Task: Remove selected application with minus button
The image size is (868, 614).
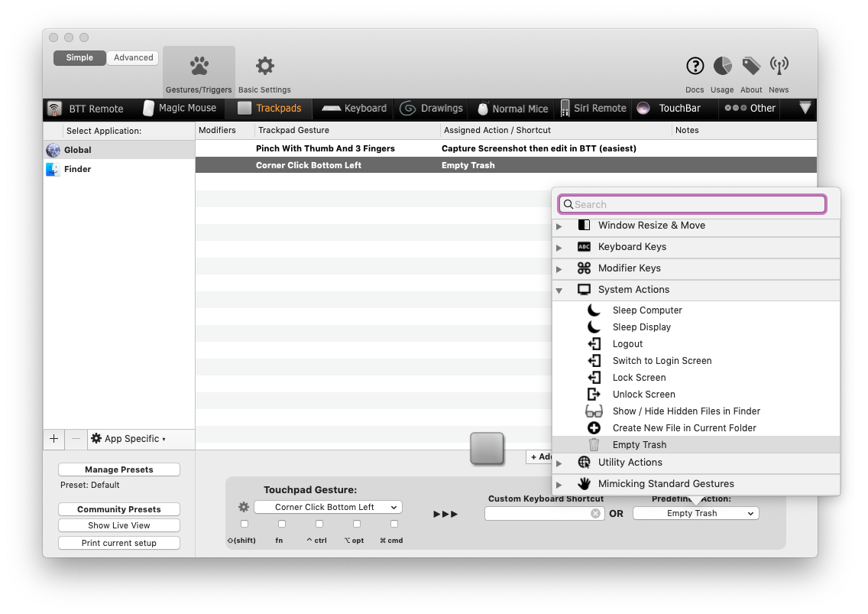Action: [76, 439]
